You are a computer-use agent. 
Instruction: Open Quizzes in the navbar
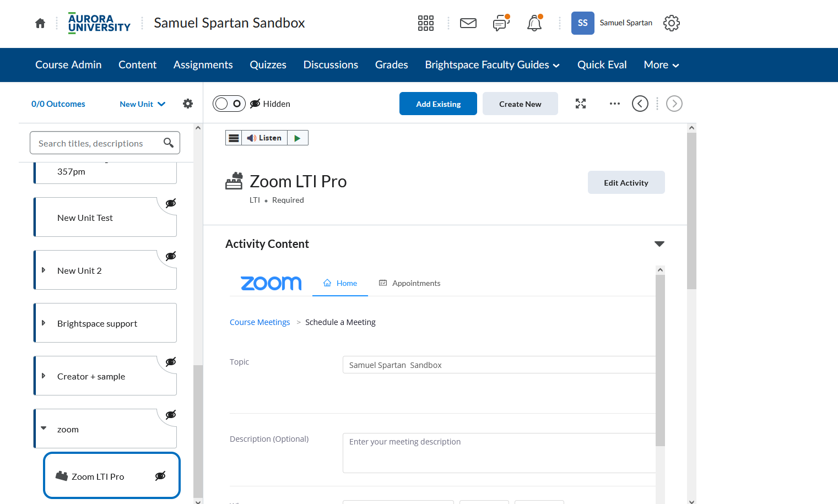(x=268, y=65)
